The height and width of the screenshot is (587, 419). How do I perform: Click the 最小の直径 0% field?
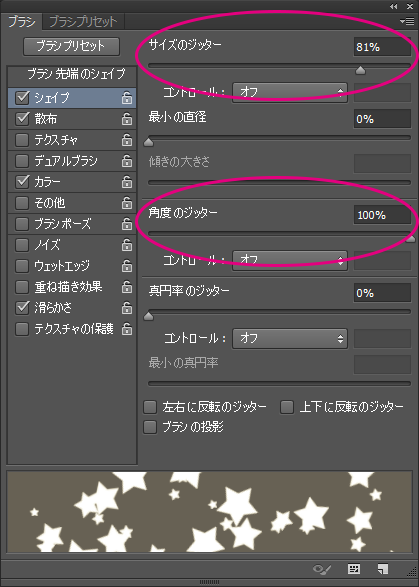point(382,119)
